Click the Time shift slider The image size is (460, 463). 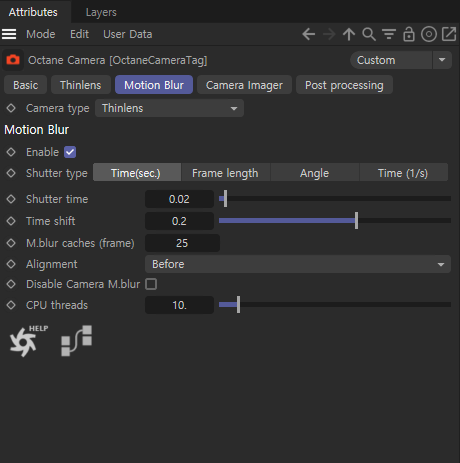(x=335, y=221)
